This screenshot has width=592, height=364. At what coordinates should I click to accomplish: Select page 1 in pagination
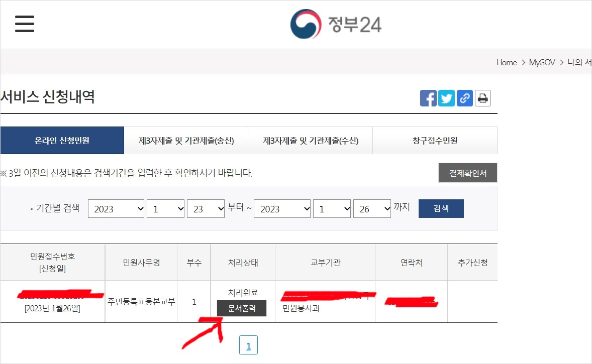[248, 344]
